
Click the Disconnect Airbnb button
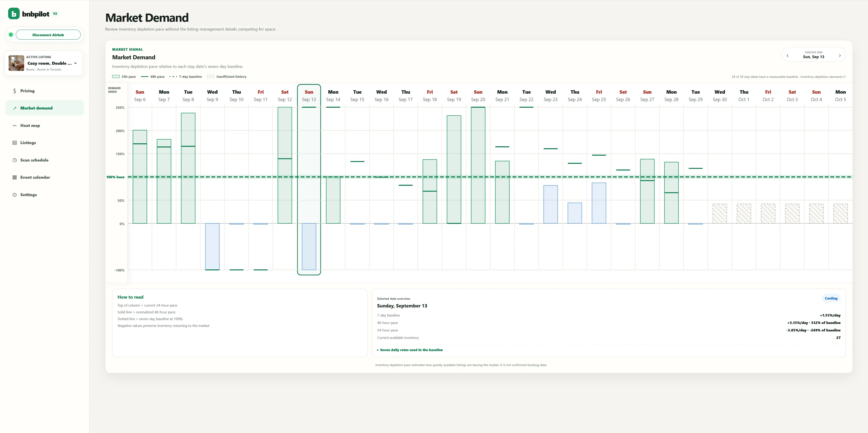pyautogui.click(x=48, y=35)
